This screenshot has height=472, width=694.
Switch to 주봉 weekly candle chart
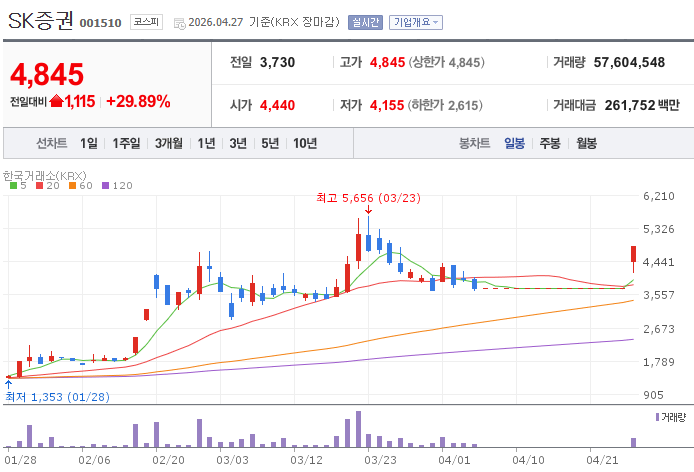(x=550, y=143)
